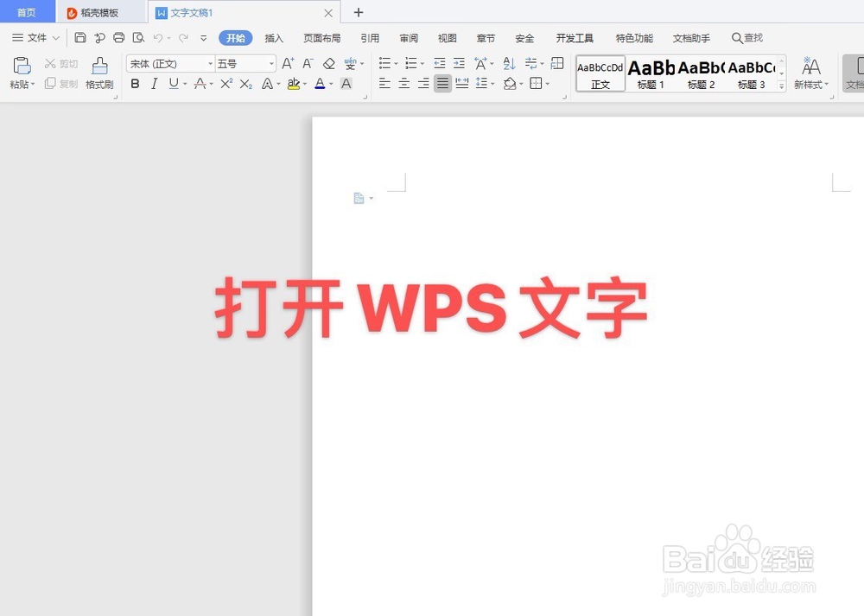The height and width of the screenshot is (616, 864).
Task: Click the Save icon in quick access toolbar
Action: pos(80,37)
